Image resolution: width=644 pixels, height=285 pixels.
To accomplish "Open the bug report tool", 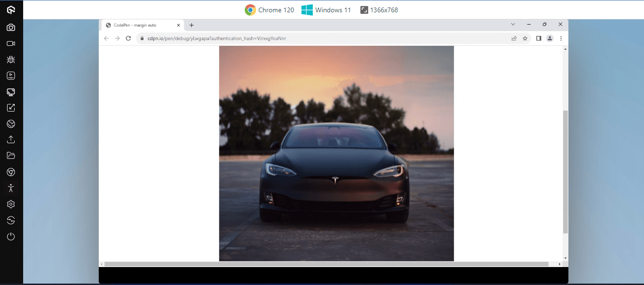I will 11,60.
